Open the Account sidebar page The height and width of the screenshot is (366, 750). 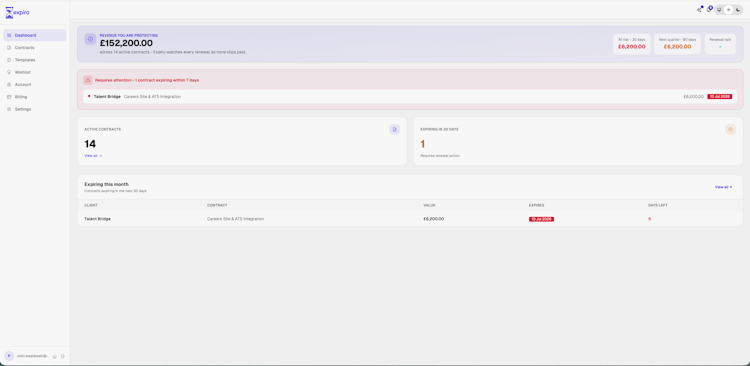click(x=34, y=85)
